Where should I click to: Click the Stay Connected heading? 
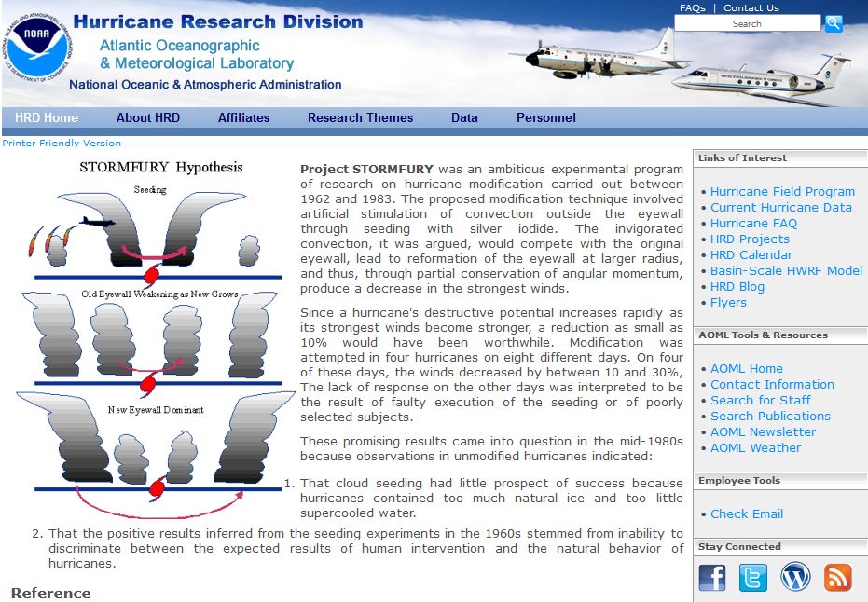[x=739, y=547]
